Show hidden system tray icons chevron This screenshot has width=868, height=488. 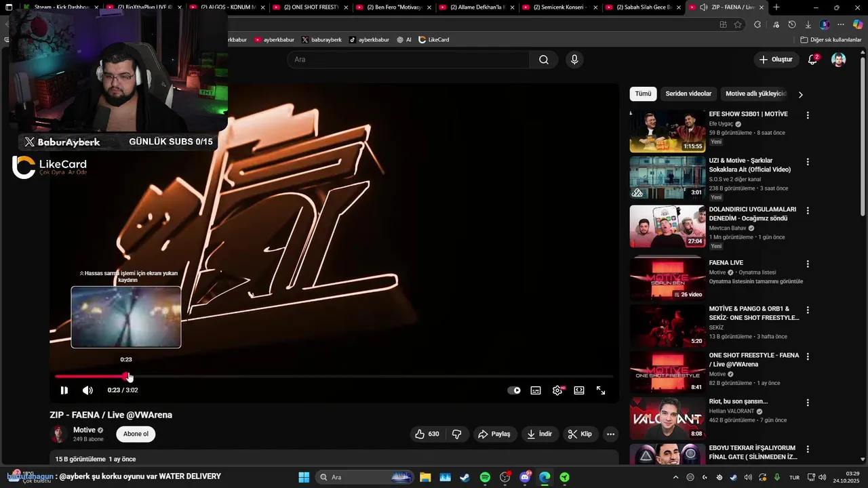tap(675, 477)
